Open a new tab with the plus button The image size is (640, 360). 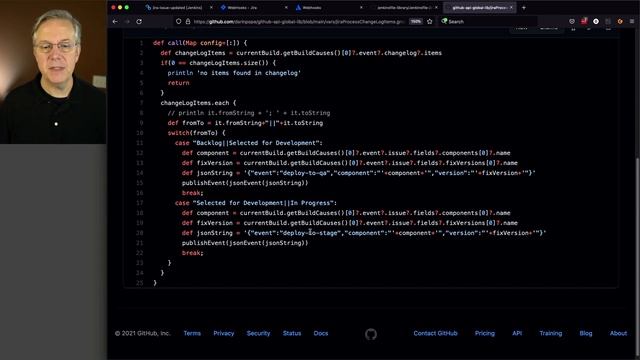[524, 7]
